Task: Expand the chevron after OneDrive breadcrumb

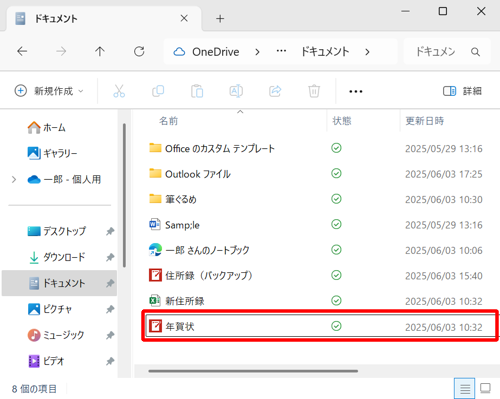Action: pos(257,52)
